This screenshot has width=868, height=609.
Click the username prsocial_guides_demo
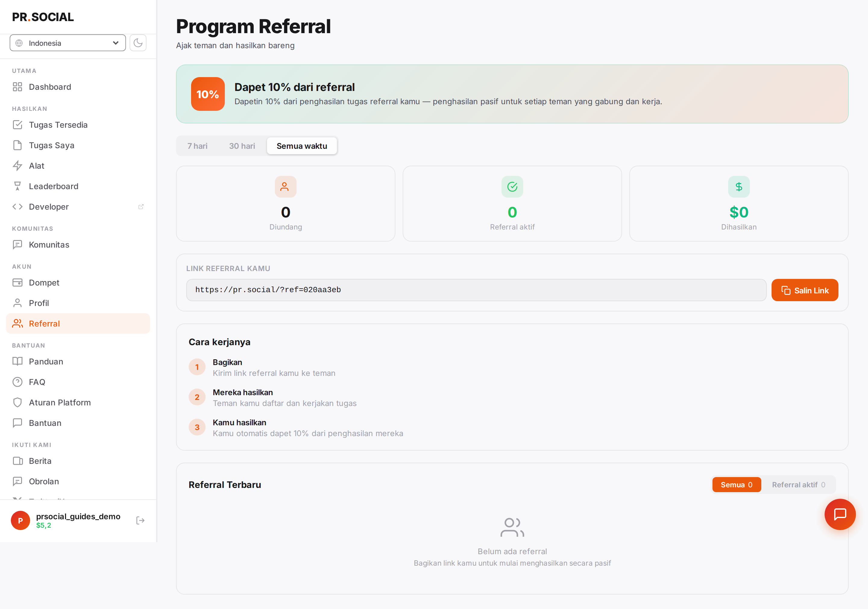point(78,516)
